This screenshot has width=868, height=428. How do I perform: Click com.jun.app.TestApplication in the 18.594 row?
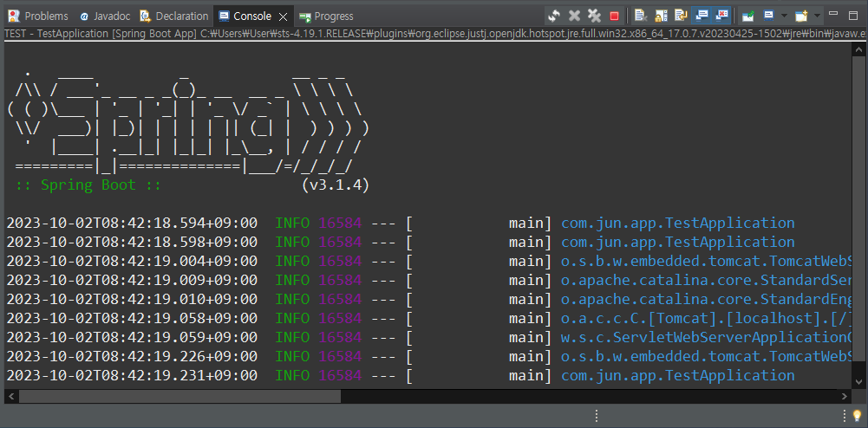(678, 224)
